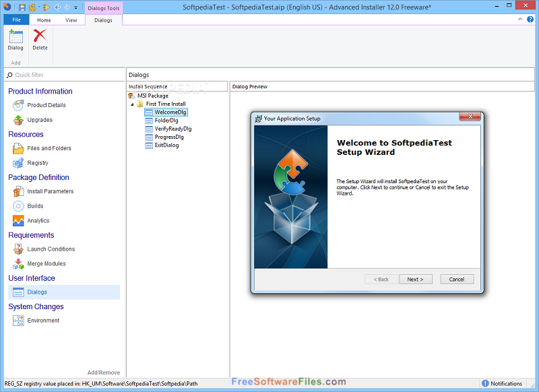This screenshot has height=392, width=539.
Task: Click < Back in the preview dialog
Action: (381, 280)
